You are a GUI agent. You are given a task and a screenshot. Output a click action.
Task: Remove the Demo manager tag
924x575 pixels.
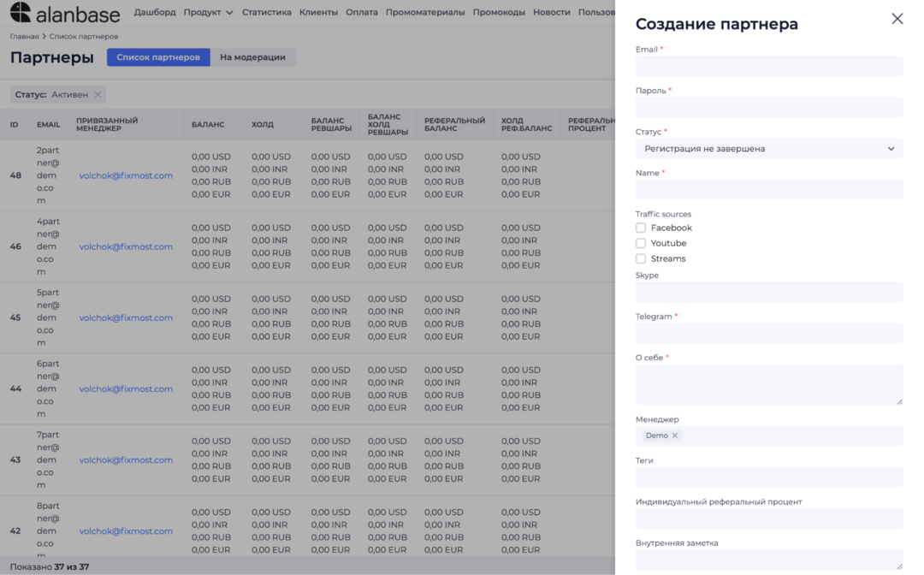click(675, 436)
